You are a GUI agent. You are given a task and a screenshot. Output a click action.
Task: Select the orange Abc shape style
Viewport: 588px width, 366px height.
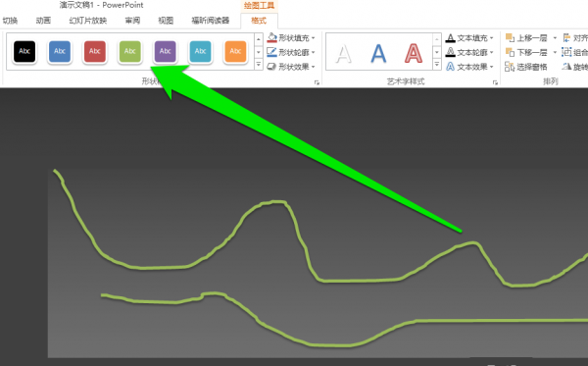(x=235, y=51)
